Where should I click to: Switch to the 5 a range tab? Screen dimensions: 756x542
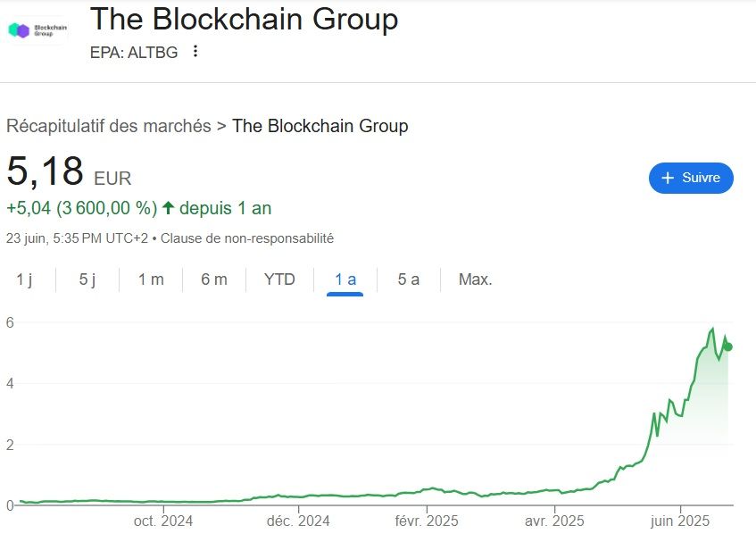408,279
